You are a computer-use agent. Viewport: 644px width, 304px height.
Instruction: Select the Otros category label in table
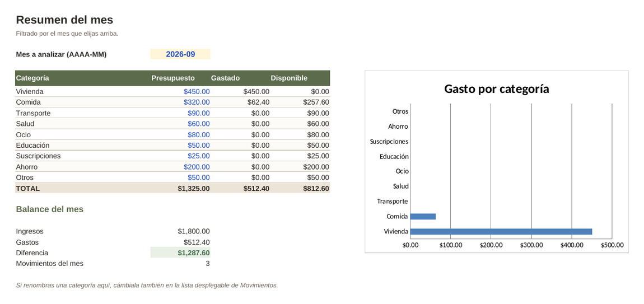25,177
